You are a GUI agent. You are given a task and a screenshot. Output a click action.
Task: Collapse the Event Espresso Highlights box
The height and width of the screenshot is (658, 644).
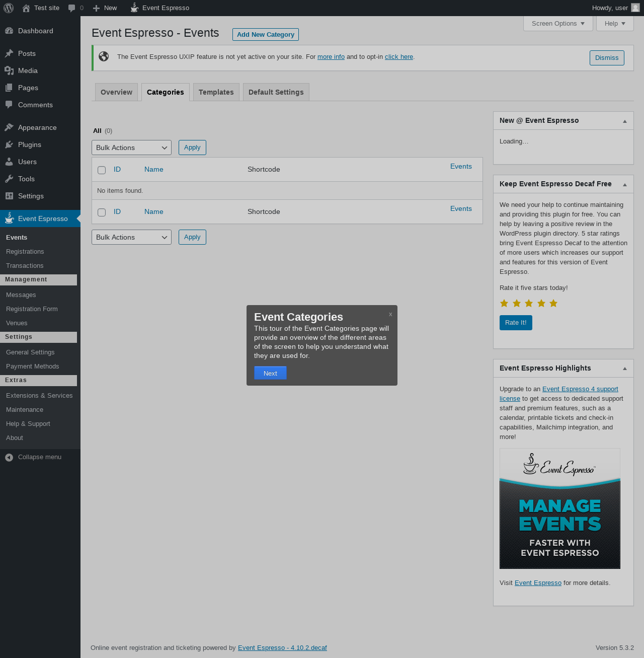625,369
